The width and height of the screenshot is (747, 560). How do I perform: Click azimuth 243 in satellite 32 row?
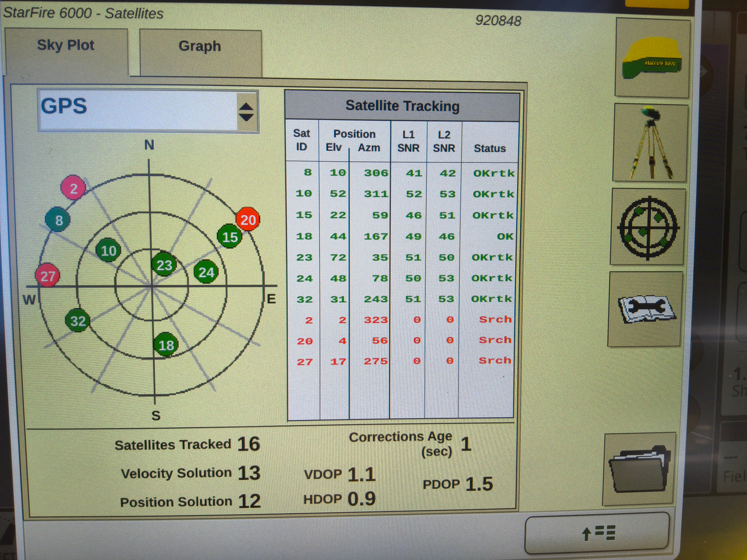[x=376, y=299]
